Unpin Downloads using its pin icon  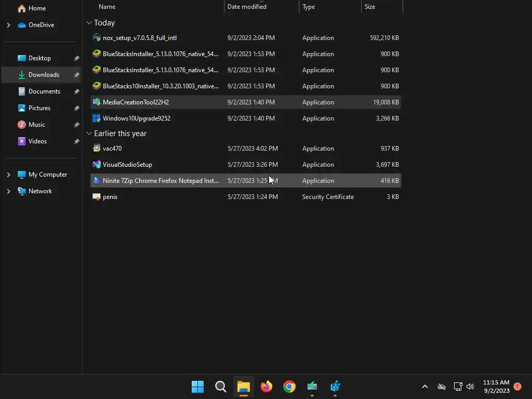(x=76, y=75)
